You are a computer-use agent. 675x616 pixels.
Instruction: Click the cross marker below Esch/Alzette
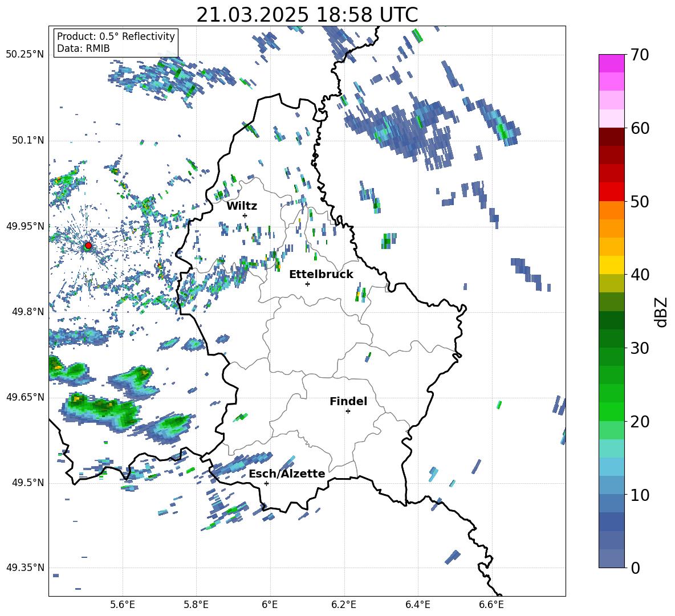(266, 483)
